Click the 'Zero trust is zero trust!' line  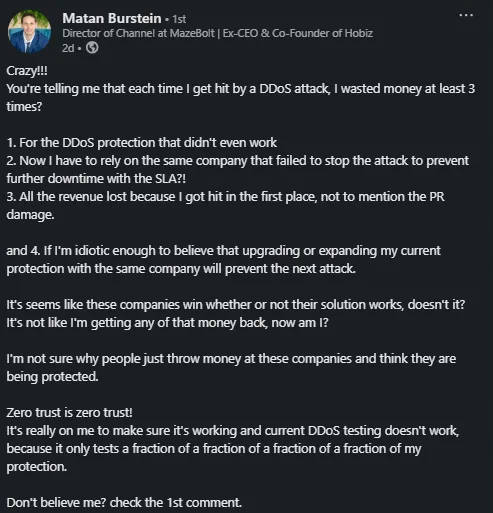[69, 413]
